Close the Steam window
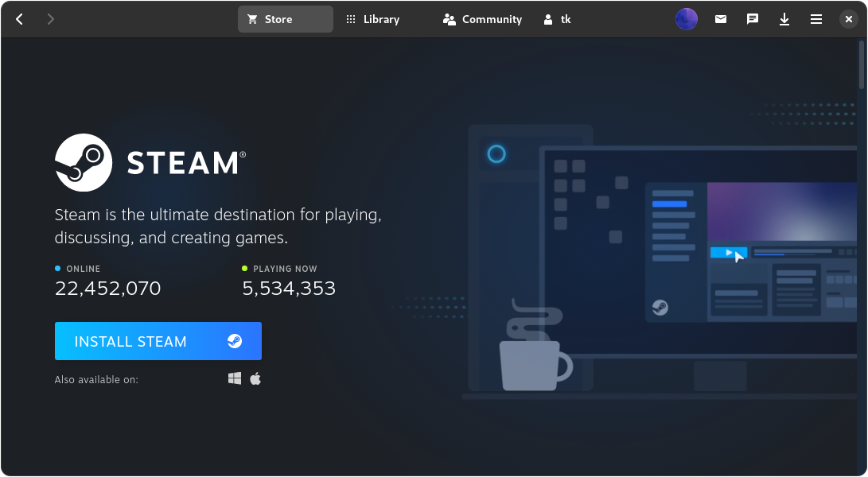This screenshot has width=868, height=477. 849,19
